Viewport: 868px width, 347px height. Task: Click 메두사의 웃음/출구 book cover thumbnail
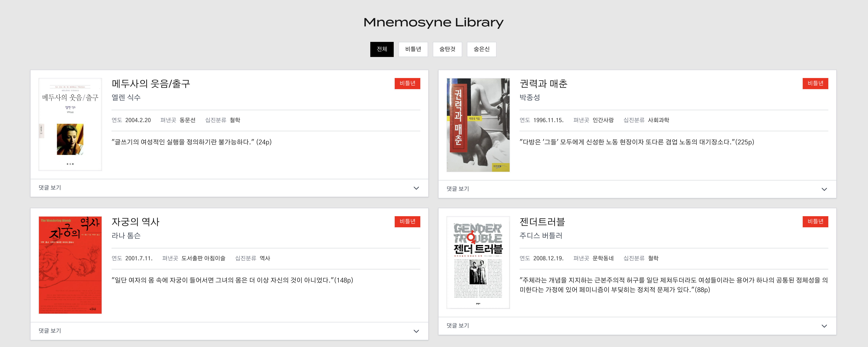tap(70, 124)
